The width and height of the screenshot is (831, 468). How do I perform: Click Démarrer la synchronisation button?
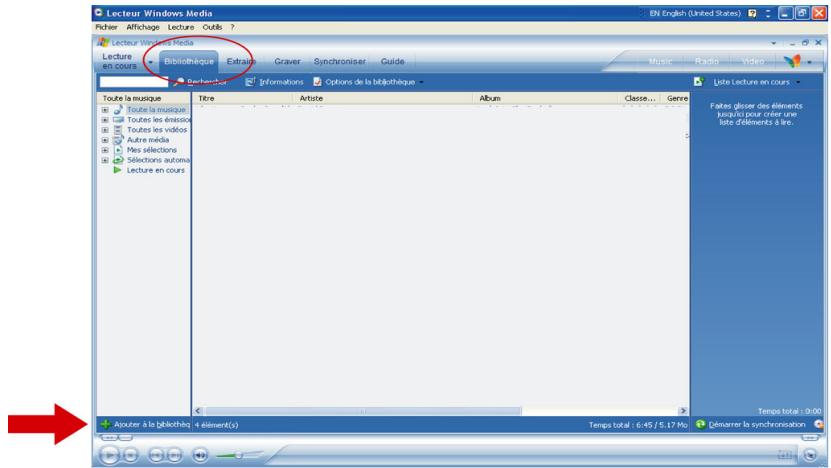750,425
